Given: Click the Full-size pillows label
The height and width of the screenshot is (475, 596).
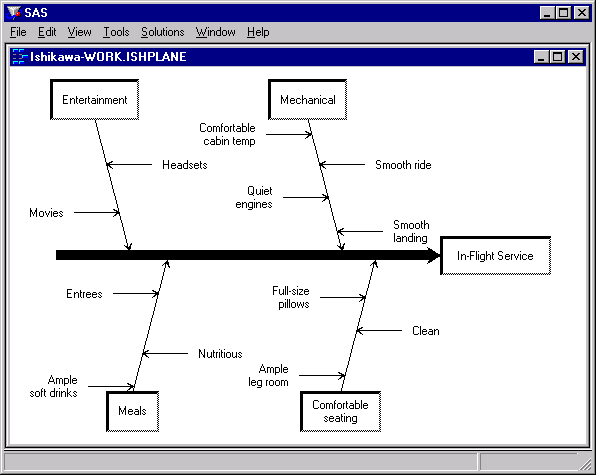Looking at the screenshot, I should (291, 298).
